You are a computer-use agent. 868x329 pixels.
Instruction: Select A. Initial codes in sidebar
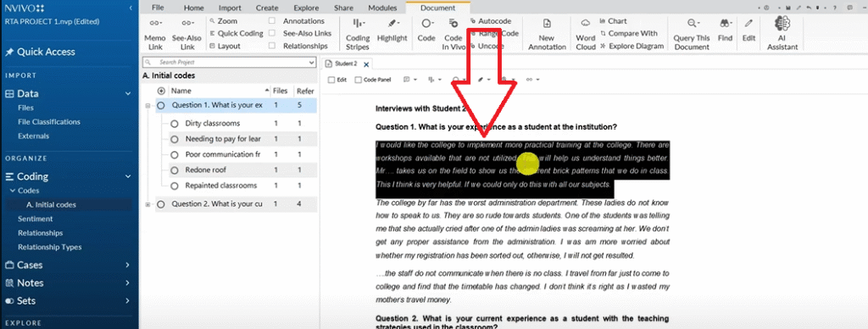[x=51, y=204]
